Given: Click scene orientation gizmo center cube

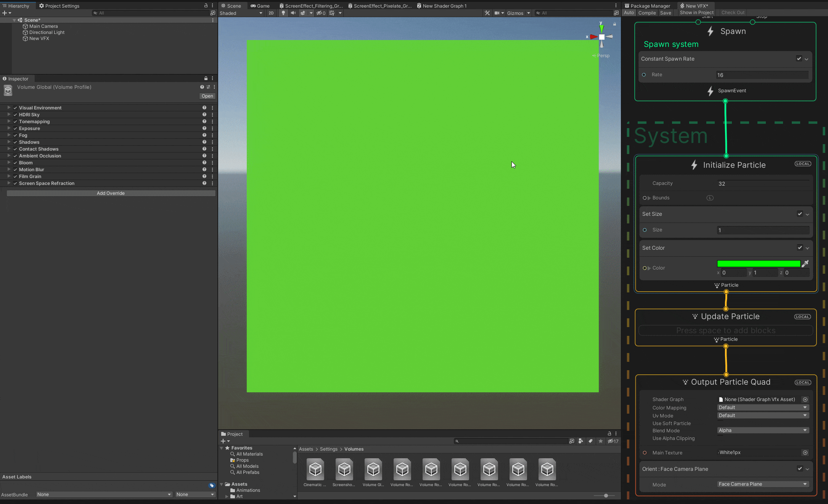Looking at the screenshot, I should click(601, 37).
